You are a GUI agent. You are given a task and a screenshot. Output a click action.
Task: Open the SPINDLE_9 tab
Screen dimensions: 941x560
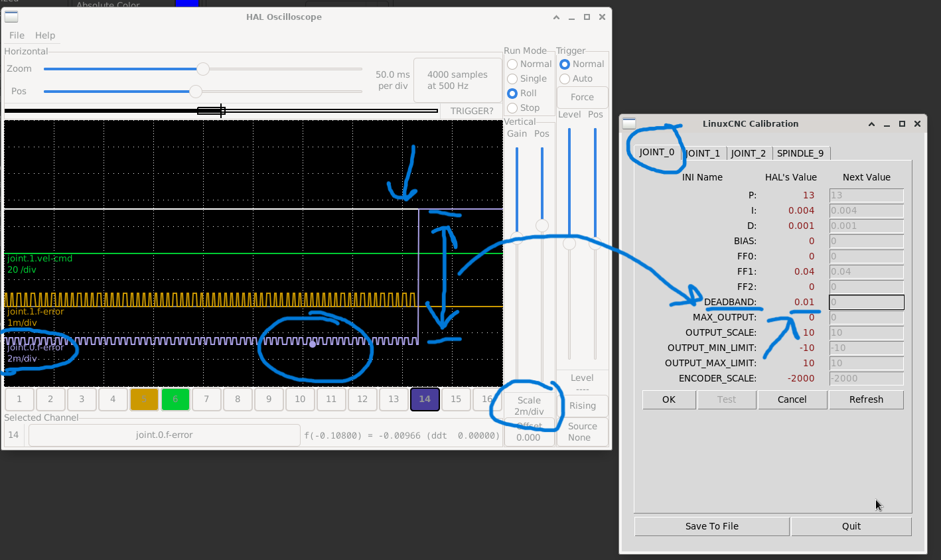[x=800, y=153]
